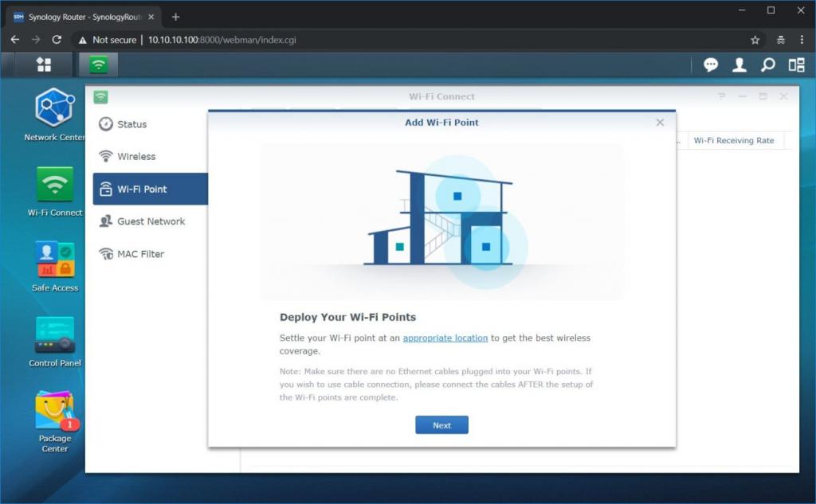
Task: Bookmark this page with star icon
Action: (755, 40)
